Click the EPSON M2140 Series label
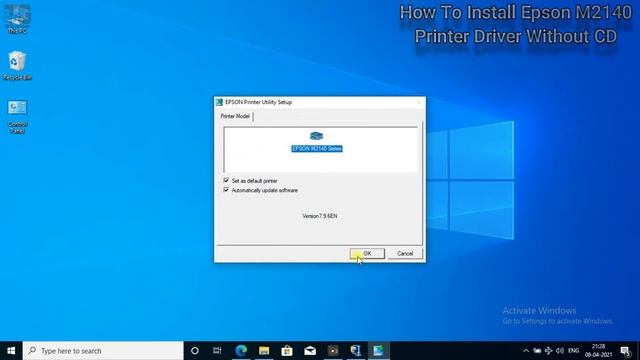 [317, 149]
